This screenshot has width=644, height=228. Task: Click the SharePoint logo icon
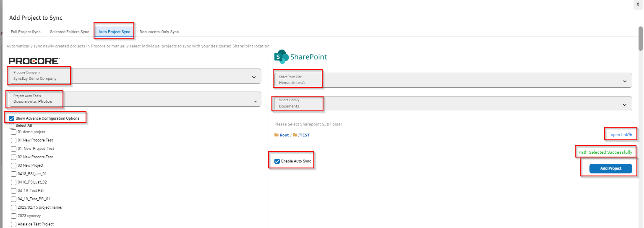[x=282, y=57]
